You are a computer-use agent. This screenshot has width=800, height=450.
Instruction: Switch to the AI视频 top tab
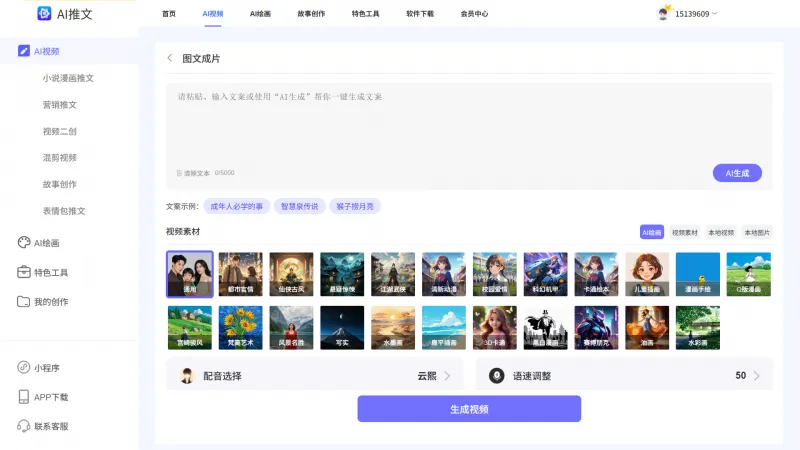pos(213,14)
